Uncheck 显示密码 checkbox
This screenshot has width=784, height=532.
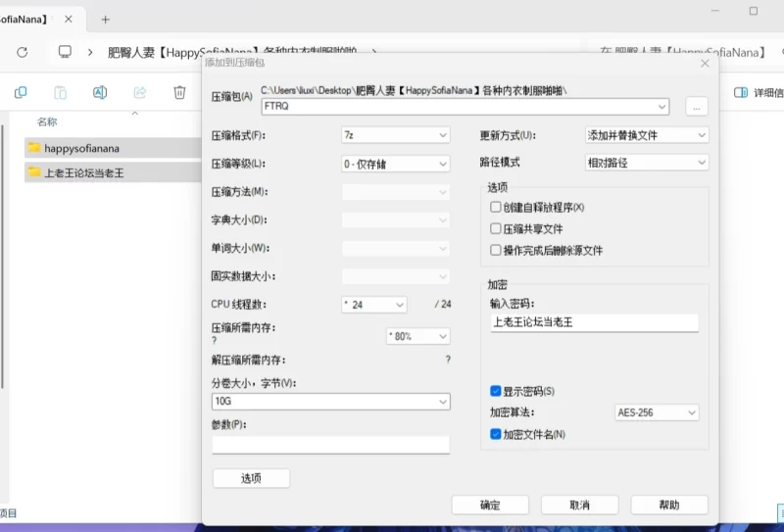496,391
